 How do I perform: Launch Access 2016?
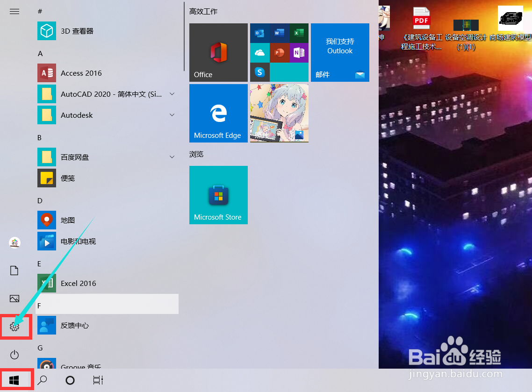coord(107,73)
